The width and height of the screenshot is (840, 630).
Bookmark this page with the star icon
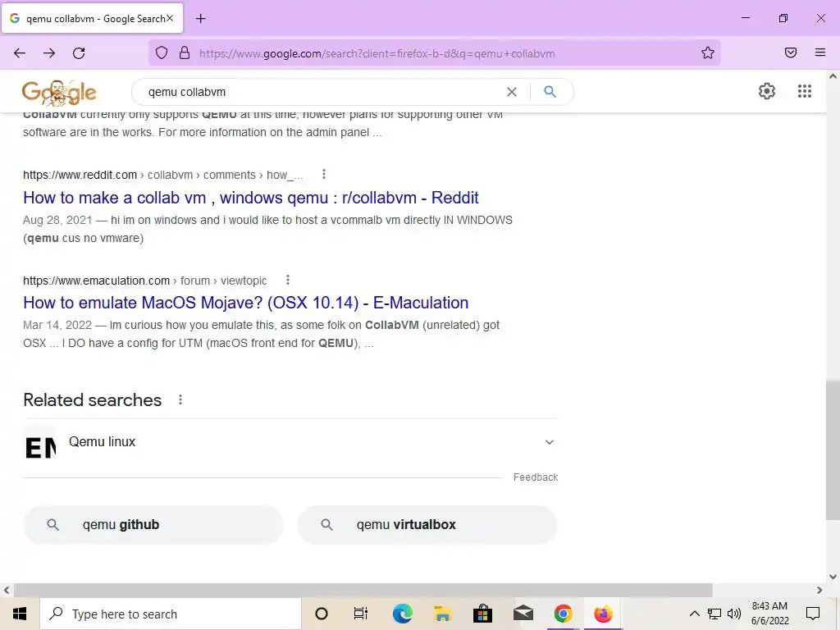coord(708,52)
